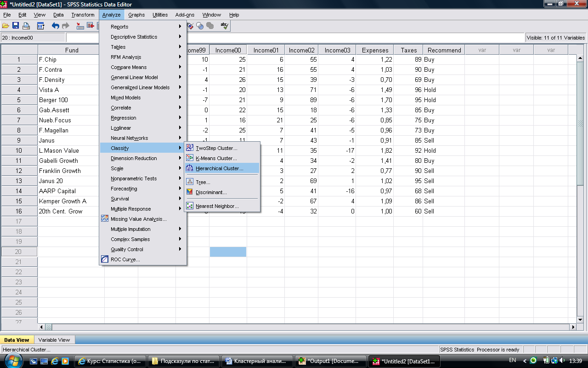Click the Recommend column header
The height and width of the screenshot is (368, 588).
[x=444, y=50]
